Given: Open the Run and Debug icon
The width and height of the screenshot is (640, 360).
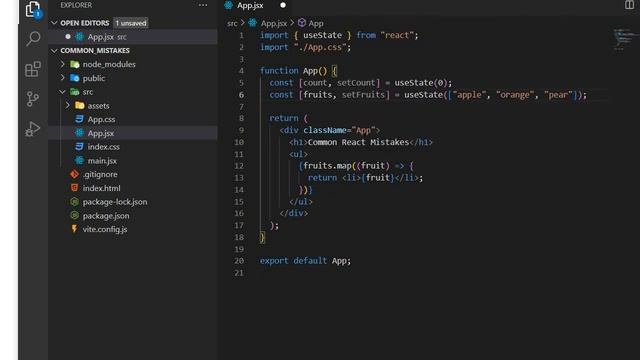Looking at the screenshot, I should coord(33,129).
